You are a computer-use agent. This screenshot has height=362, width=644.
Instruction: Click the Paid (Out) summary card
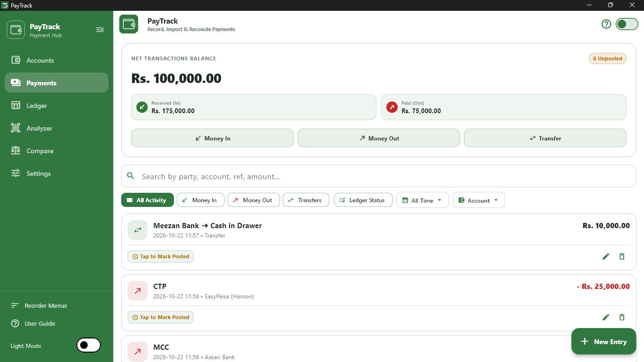[504, 107]
